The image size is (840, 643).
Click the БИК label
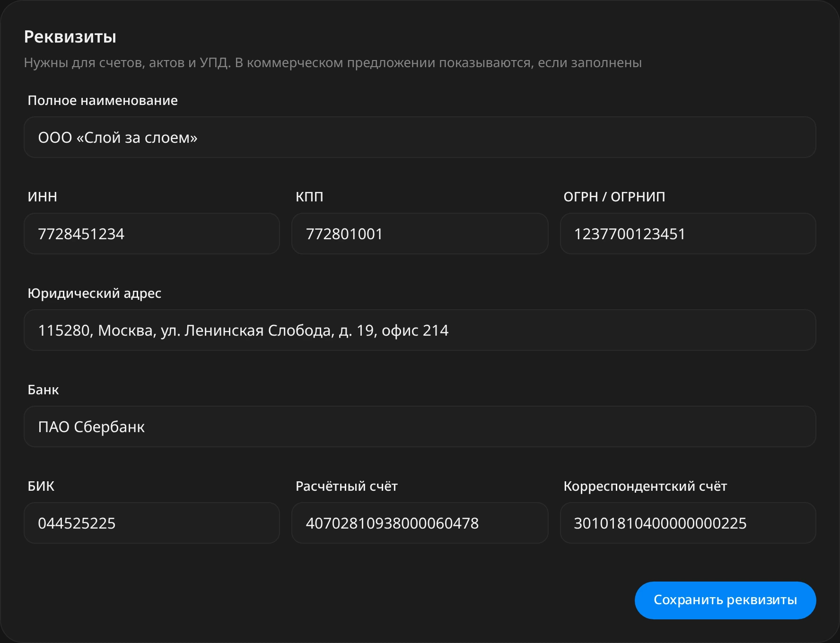point(41,486)
